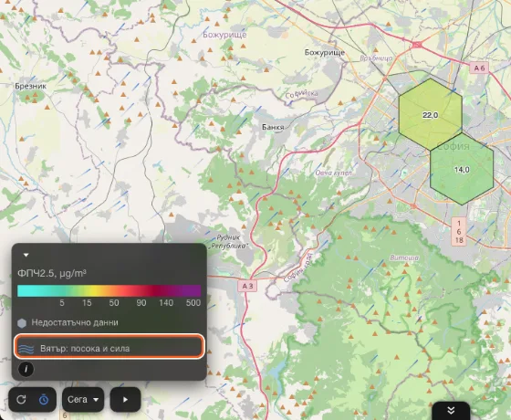Click the wind waves icon
This screenshot has width=511, height=420.
(x=26, y=349)
